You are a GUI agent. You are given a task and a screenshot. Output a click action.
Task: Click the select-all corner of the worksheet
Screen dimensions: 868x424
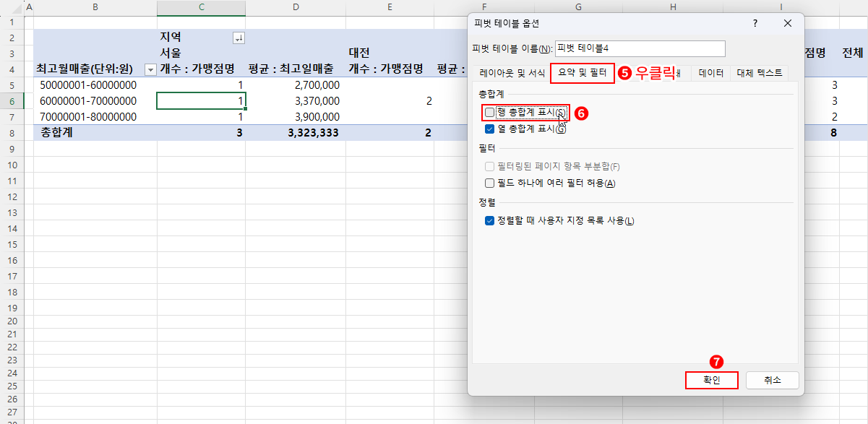12,7
